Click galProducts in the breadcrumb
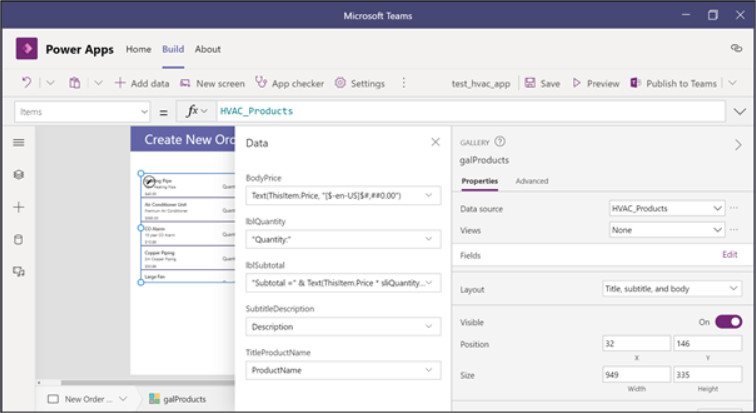 pyautogui.click(x=177, y=399)
